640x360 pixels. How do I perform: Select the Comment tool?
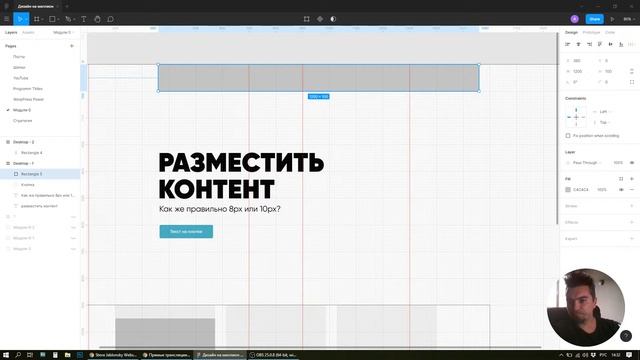pos(111,19)
